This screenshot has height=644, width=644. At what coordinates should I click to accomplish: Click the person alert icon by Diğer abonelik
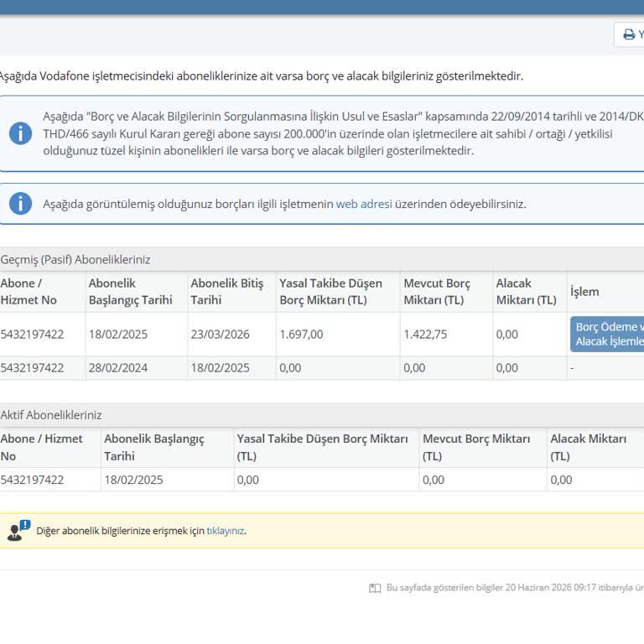pyautogui.click(x=18, y=531)
